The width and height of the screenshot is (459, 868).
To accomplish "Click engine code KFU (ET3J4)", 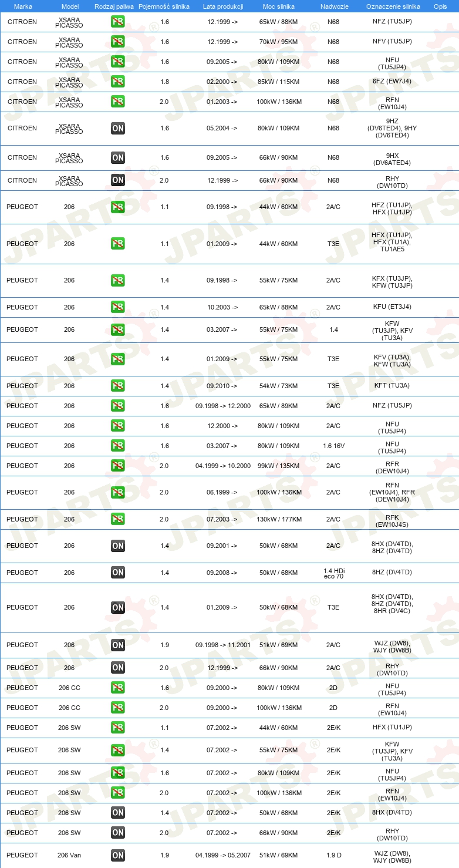I will click(393, 307).
